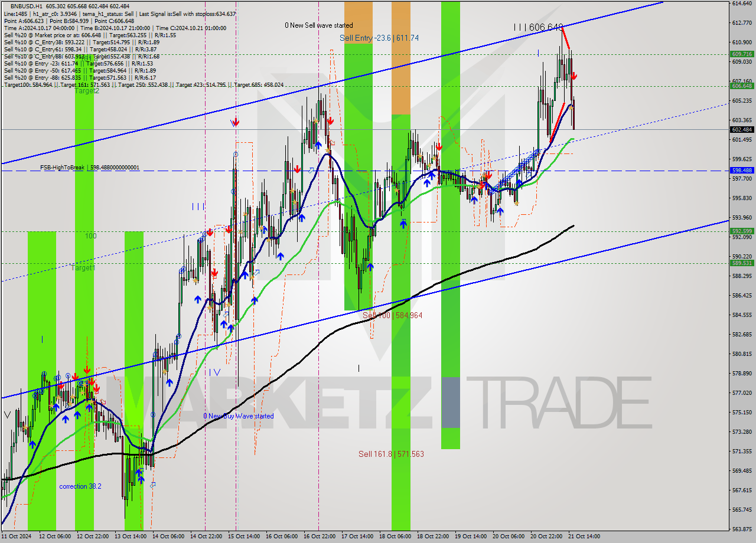Select the Target1 label
This screenshot has height=543, width=756.
click(x=83, y=268)
